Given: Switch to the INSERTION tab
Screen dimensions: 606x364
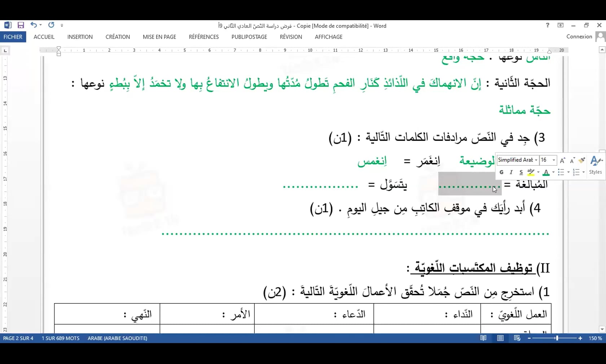Looking at the screenshot, I should pos(80,37).
